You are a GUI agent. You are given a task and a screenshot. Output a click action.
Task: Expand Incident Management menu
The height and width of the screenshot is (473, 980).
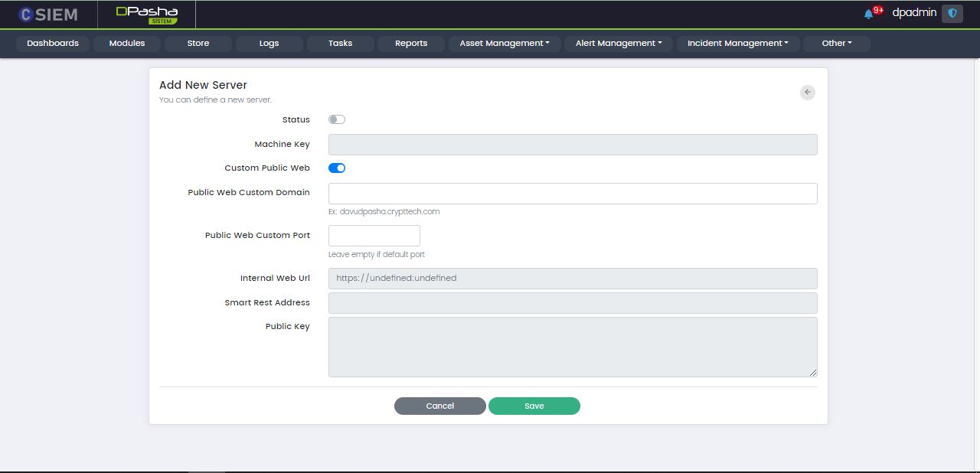[x=737, y=44]
